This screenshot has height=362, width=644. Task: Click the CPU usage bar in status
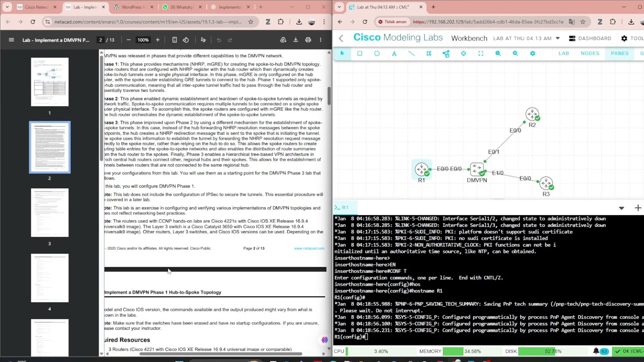click(382, 351)
